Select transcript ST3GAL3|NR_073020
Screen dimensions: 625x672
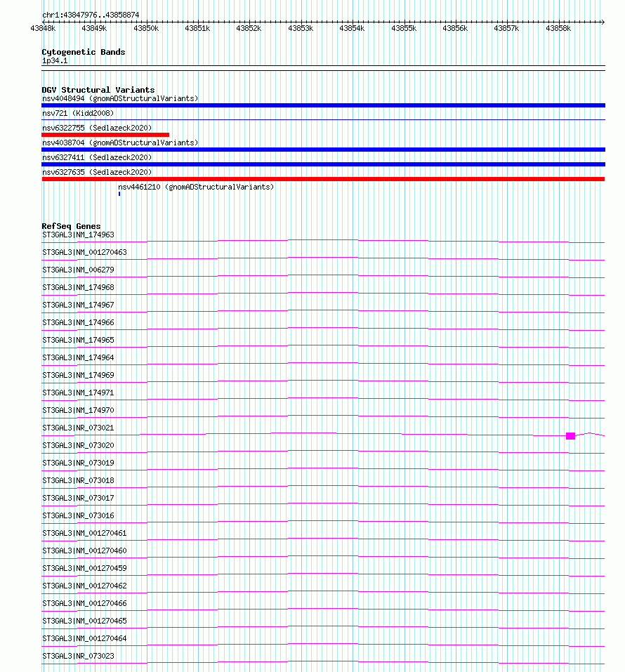pyautogui.click(x=79, y=446)
